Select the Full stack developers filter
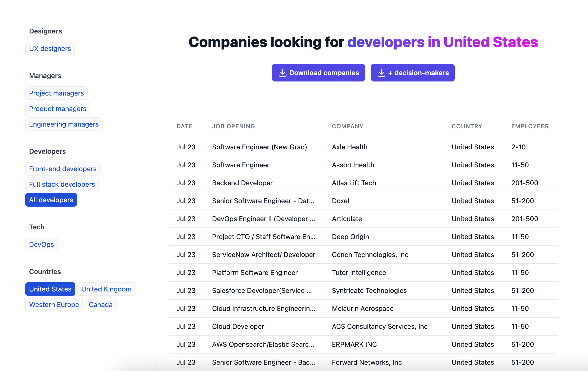Screen dimensions: 588x371 62,184
